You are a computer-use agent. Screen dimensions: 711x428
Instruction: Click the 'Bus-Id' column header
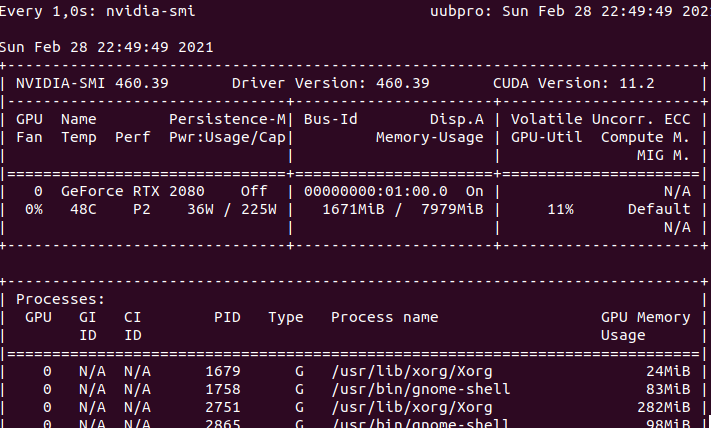pyautogui.click(x=331, y=119)
